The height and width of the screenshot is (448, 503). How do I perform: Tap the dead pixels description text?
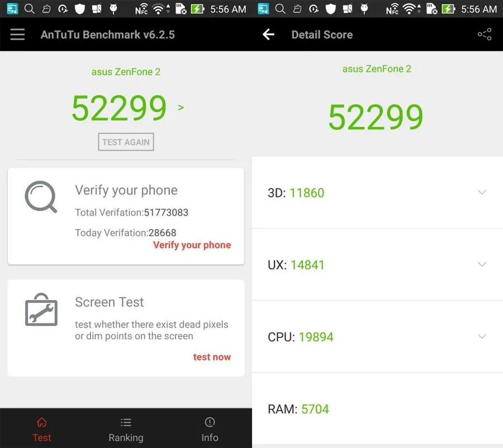coord(151,330)
